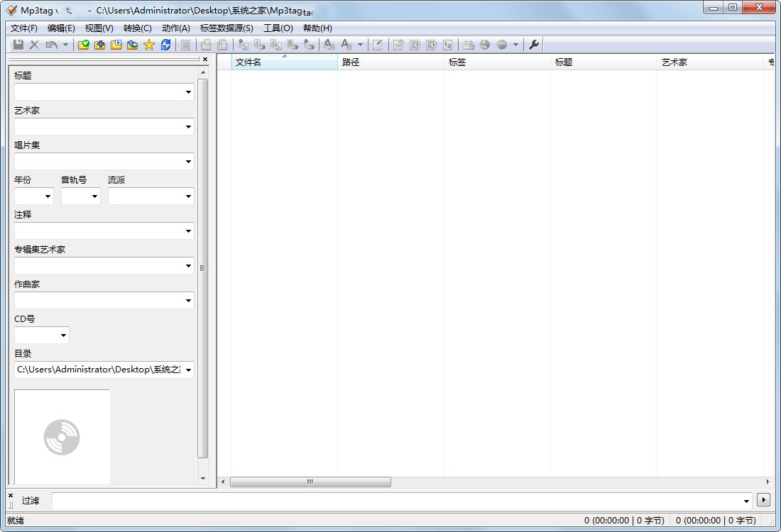The width and height of the screenshot is (781, 532).
Task: Click the change directory folder icon
Action: (x=84, y=45)
